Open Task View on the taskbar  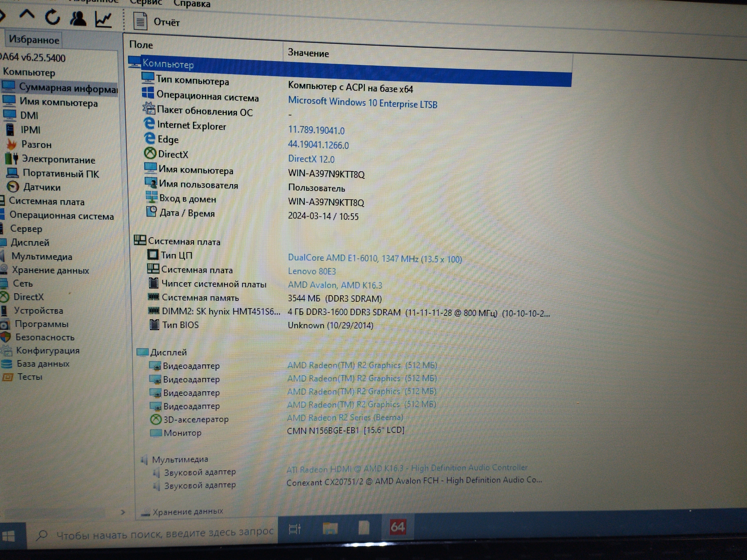(x=295, y=529)
